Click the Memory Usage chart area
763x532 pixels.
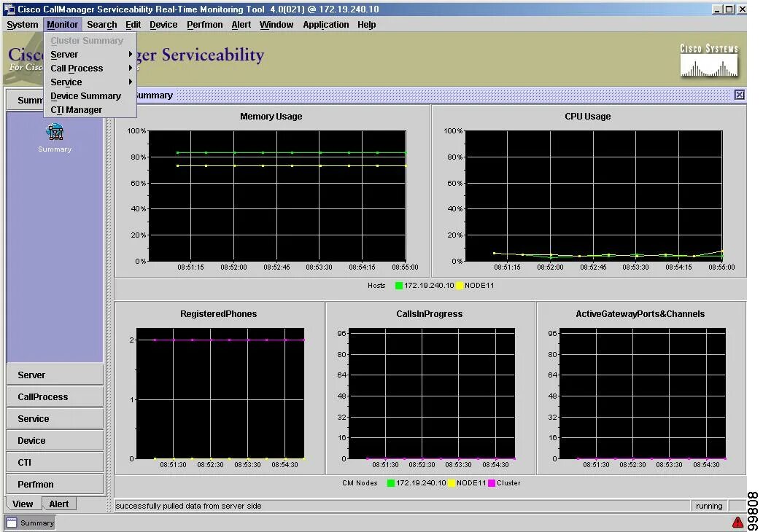click(x=277, y=195)
